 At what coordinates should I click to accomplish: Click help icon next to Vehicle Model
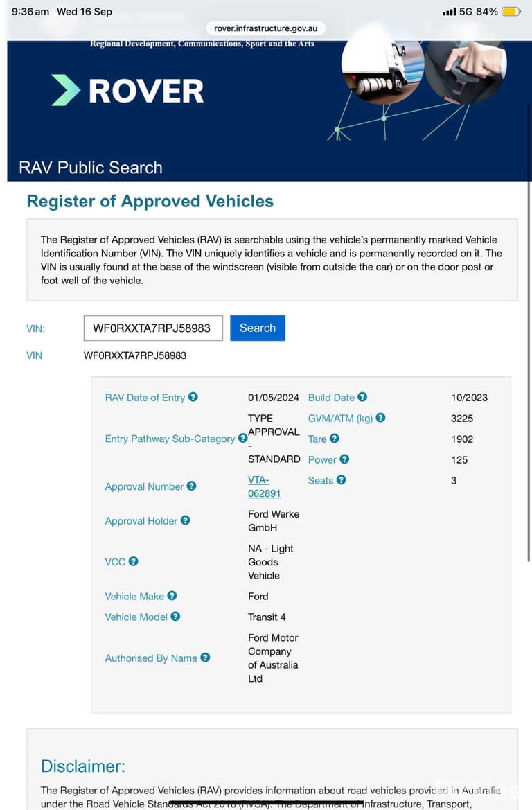176,616
